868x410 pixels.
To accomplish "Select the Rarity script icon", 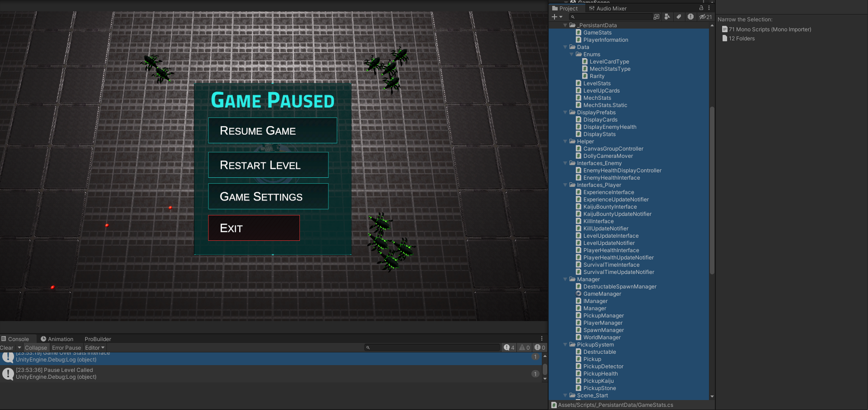I will (x=585, y=76).
